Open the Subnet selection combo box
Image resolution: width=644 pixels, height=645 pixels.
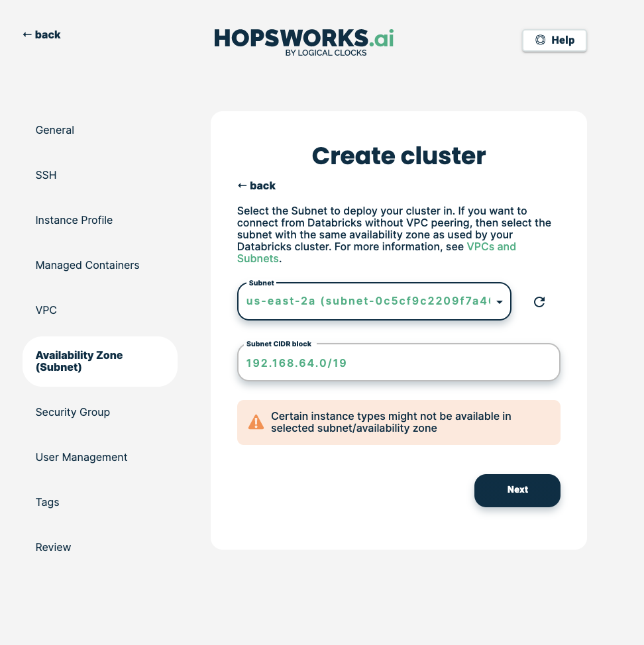(x=368, y=302)
